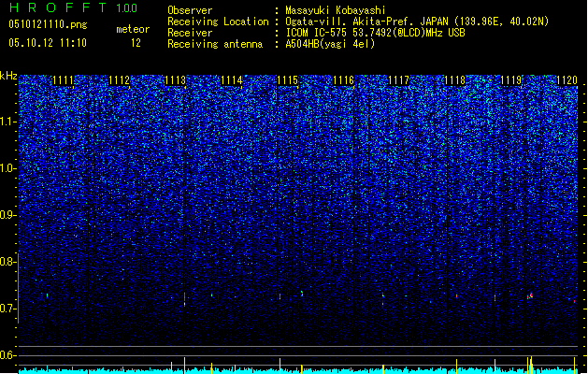
Task: Click the Receiving Location value text
Action: point(417,22)
